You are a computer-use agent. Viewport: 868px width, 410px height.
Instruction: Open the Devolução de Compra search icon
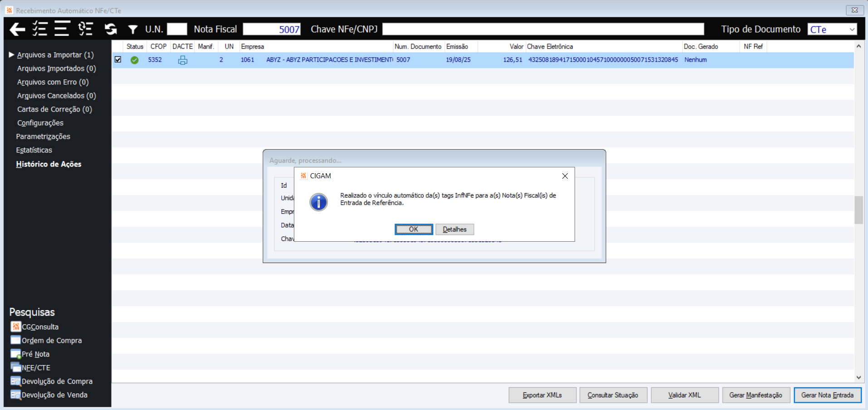tap(16, 381)
